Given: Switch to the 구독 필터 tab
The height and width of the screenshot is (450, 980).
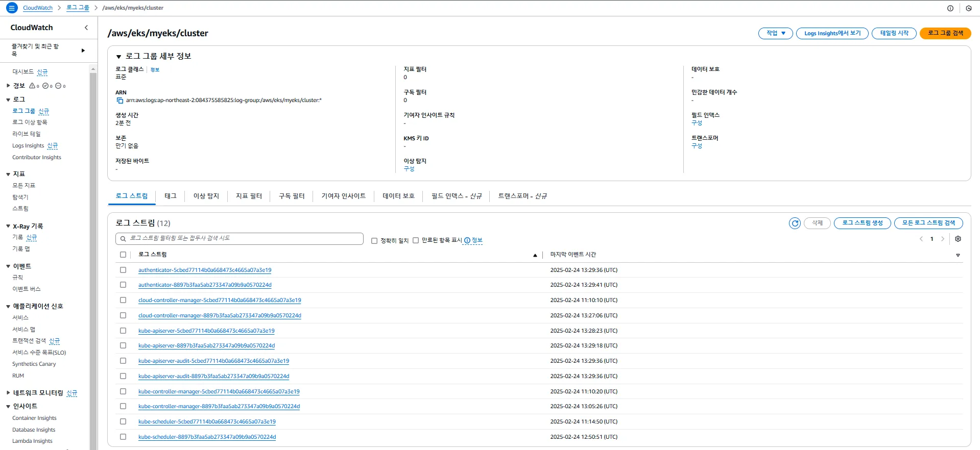Looking at the screenshot, I should 292,196.
